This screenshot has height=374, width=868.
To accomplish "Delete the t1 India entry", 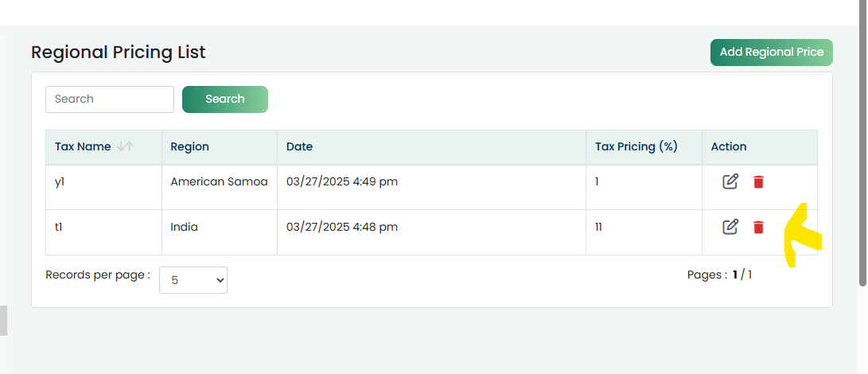I will [x=758, y=227].
